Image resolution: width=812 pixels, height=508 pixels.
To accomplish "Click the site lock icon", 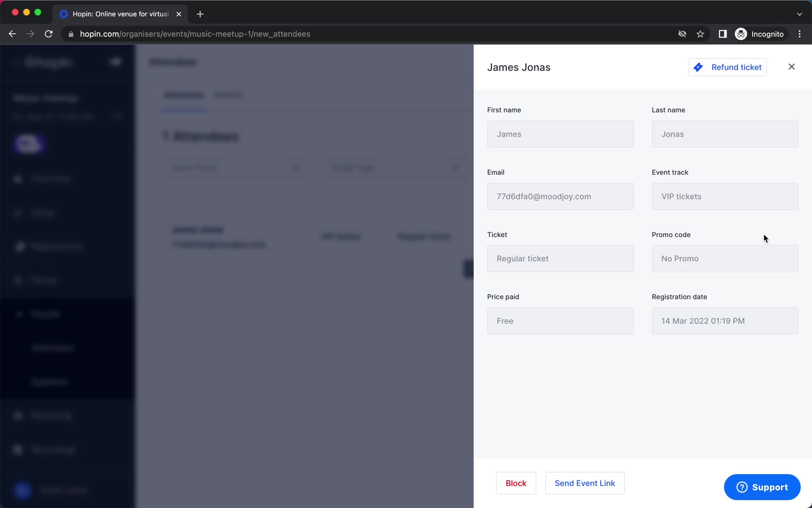I will coord(71,34).
